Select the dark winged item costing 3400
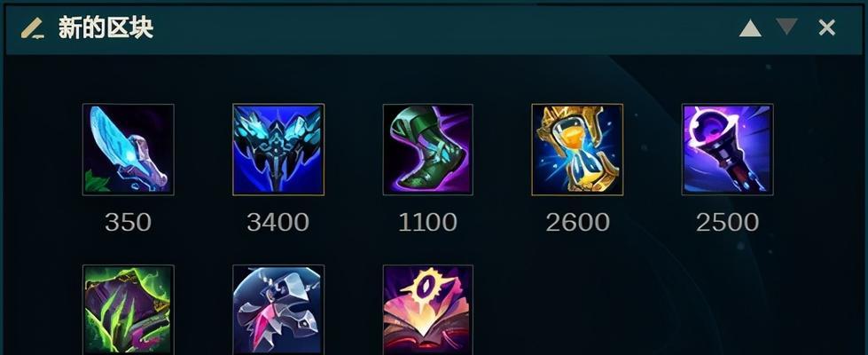This screenshot has height=355, width=868. pyautogui.click(x=278, y=149)
